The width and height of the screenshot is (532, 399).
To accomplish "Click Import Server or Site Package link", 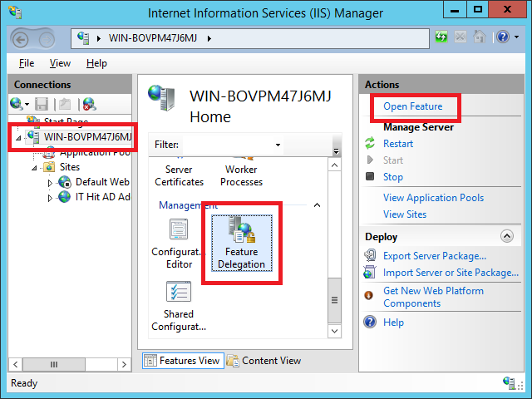I will [x=451, y=273].
